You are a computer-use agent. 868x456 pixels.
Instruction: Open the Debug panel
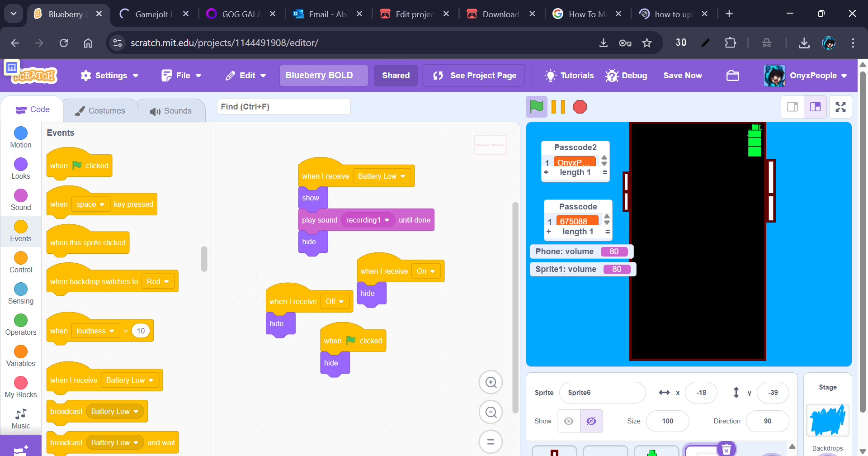pos(627,76)
